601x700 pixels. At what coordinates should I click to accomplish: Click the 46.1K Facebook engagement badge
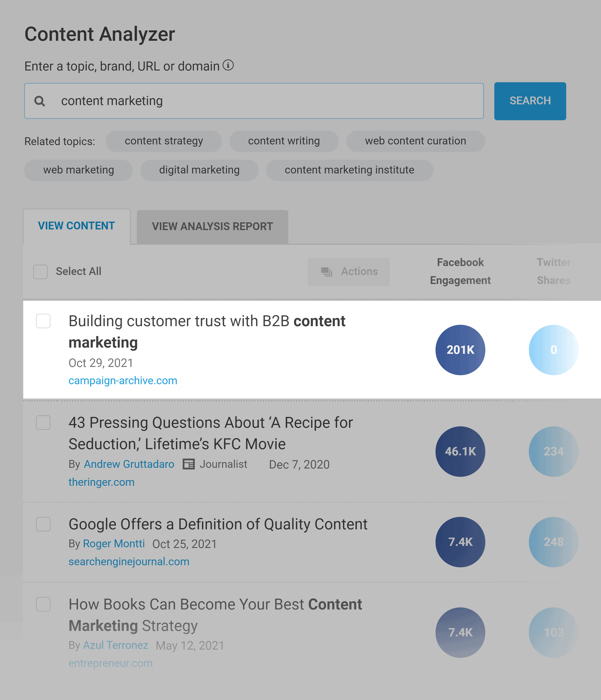click(x=460, y=451)
